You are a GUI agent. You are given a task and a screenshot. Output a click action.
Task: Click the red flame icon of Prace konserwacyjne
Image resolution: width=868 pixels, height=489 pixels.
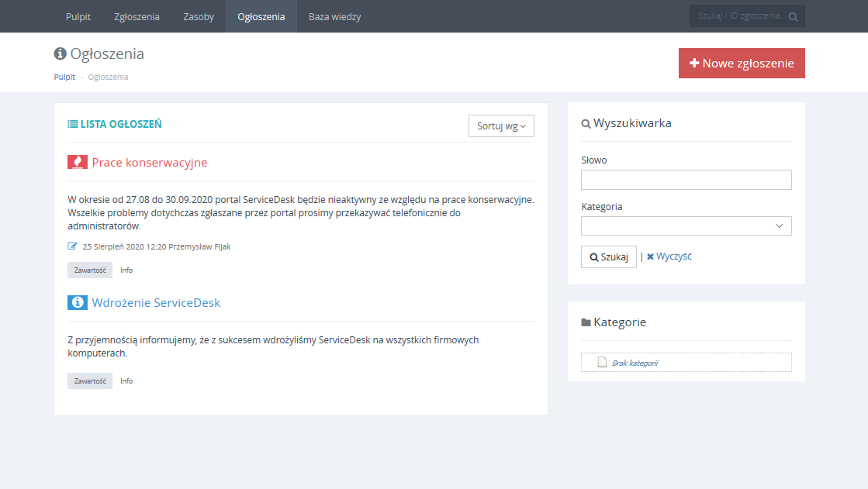point(78,162)
